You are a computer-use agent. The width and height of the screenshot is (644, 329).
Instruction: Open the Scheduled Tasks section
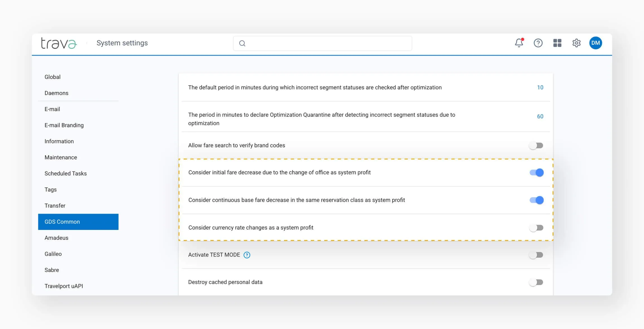click(66, 173)
